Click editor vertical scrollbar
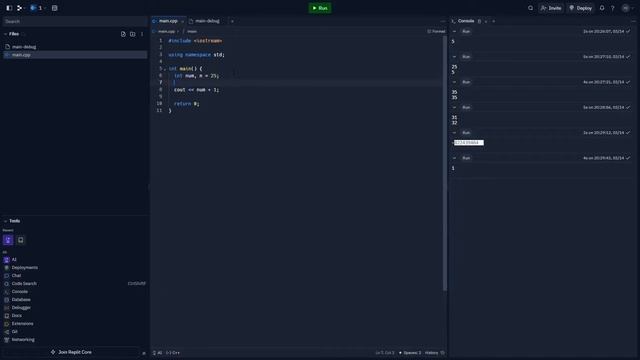 tap(444, 163)
